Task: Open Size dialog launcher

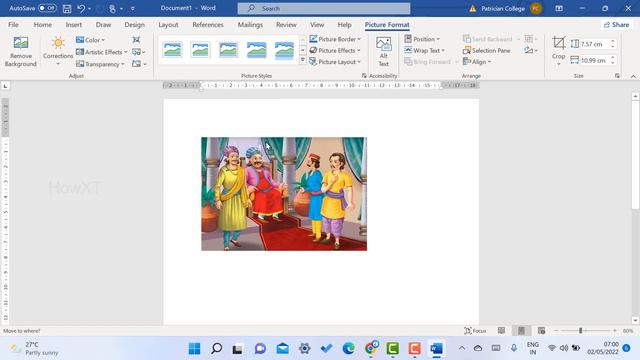Action: (617, 76)
